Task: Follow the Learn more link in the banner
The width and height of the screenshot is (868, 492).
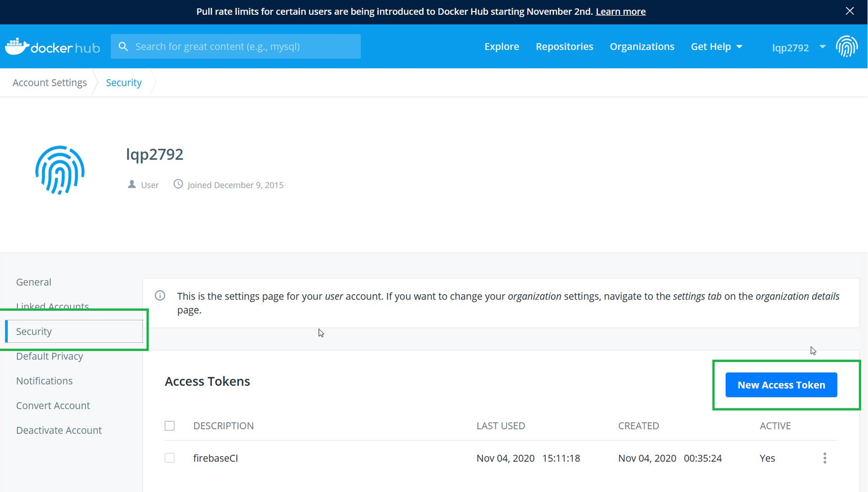Action: (x=620, y=12)
